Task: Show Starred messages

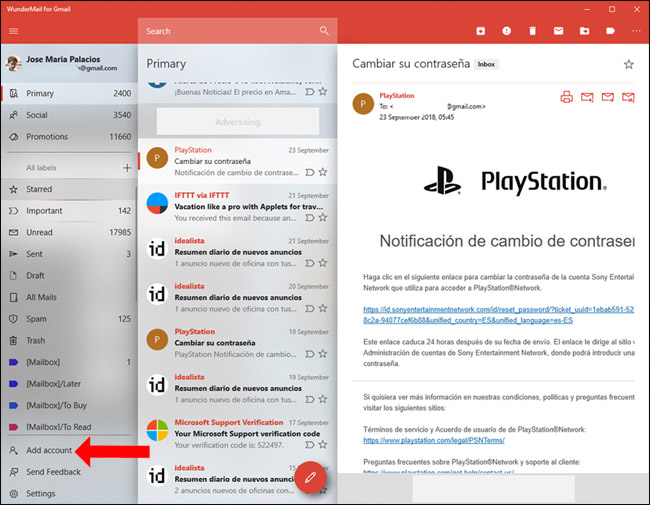Action: [69, 189]
